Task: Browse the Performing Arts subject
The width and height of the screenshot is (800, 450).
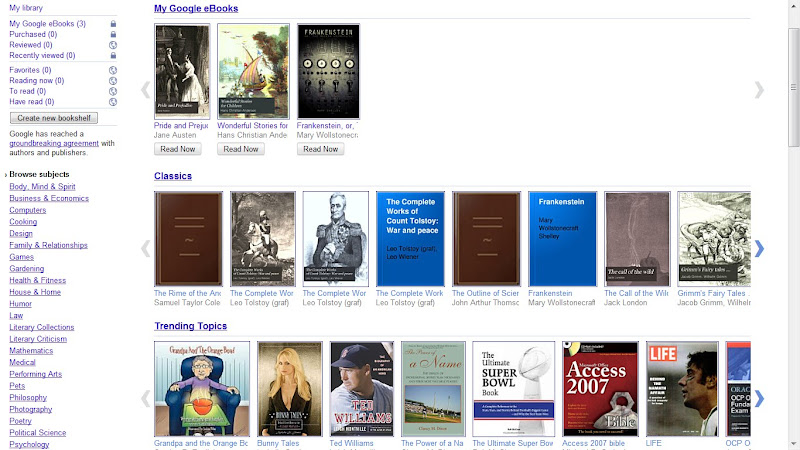Action: (x=36, y=374)
